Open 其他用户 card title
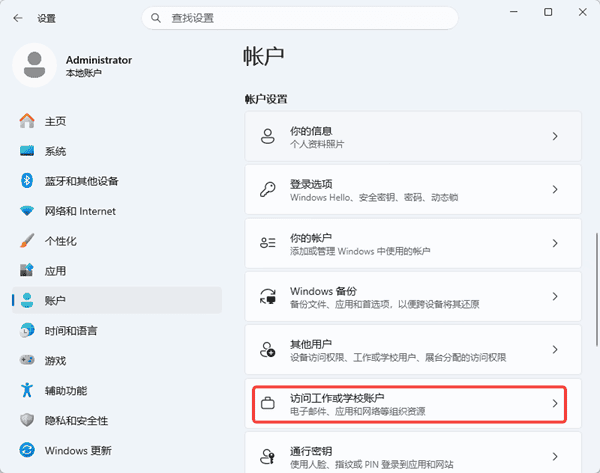The image size is (600, 473). (x=311, y=344)
